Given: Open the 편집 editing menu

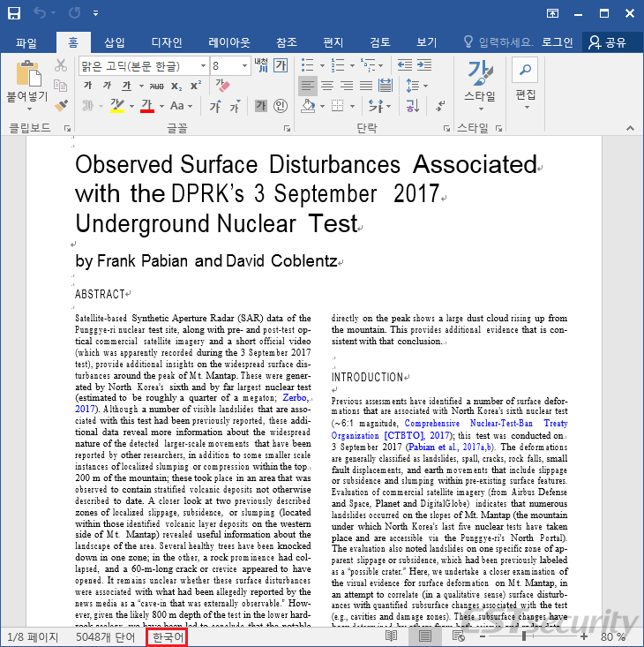Looking at the screenshot, I should click(x=525, y=85).
